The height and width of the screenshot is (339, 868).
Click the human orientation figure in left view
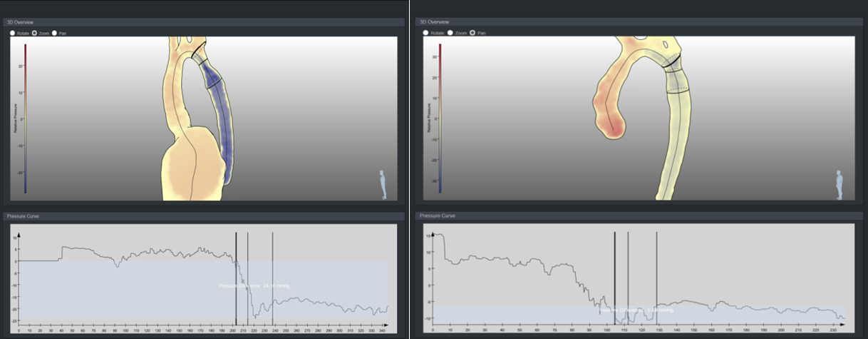[383, 185]
